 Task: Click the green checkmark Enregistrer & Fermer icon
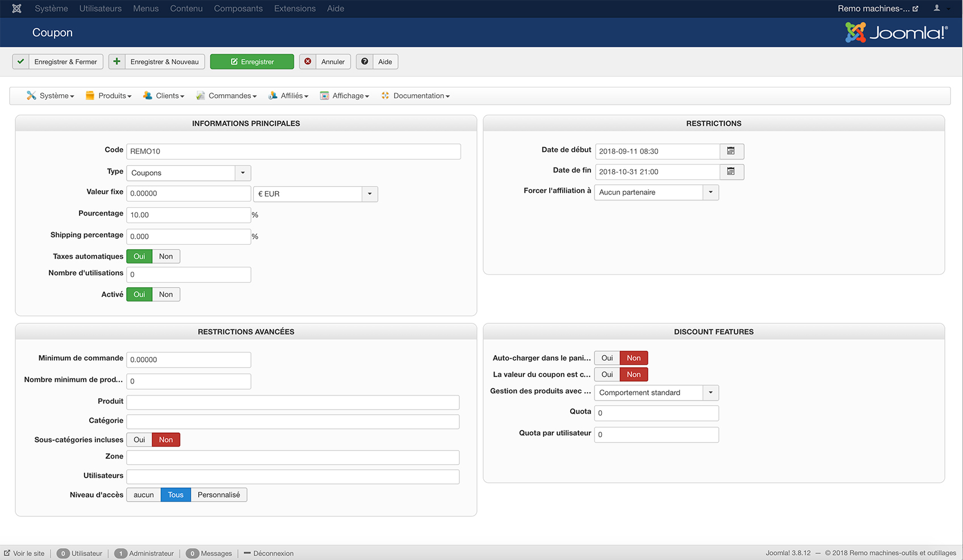click(x=21, y=61)
